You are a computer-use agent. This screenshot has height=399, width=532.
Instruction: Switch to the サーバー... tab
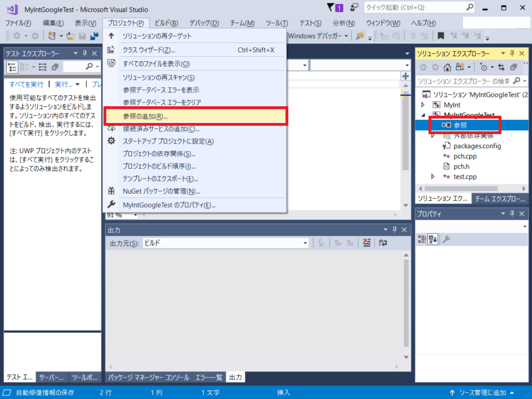coord(51,377)
